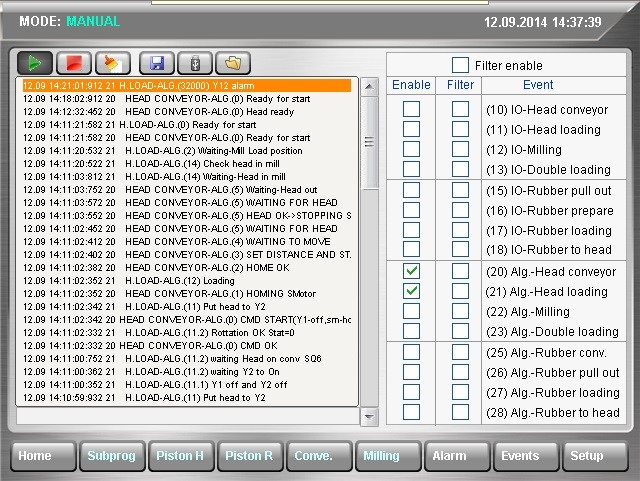The width and height of the screenshot is (640, 481).
Task: Open the Conve. screen
Action: (320, 456)
